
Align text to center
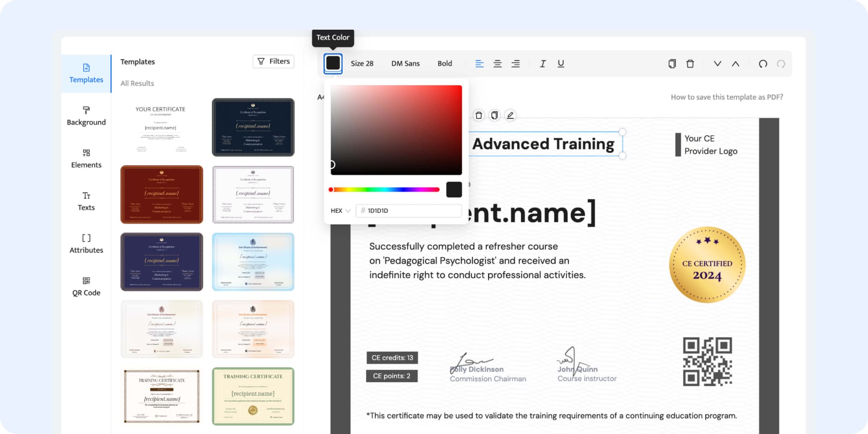click(497, 64)
